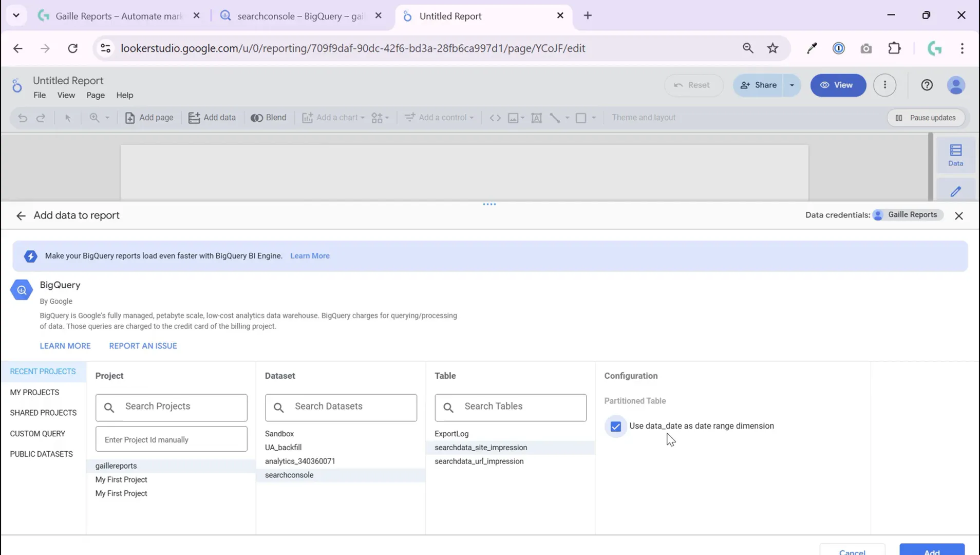Expand the line tool dropdown arrow
The image size is (980, 555).
pos(567,118)
